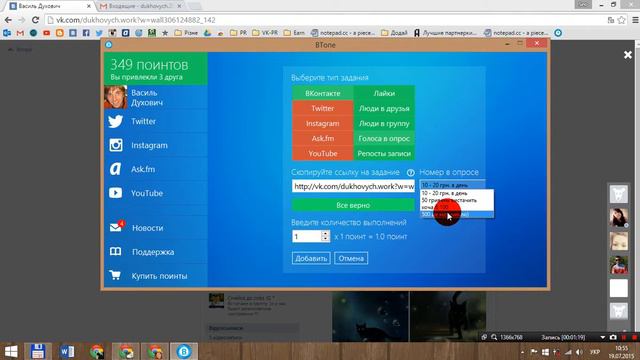This screenshot has height=360, width=640.
Task: Click the volume icon in system tray
Action: 579,352
